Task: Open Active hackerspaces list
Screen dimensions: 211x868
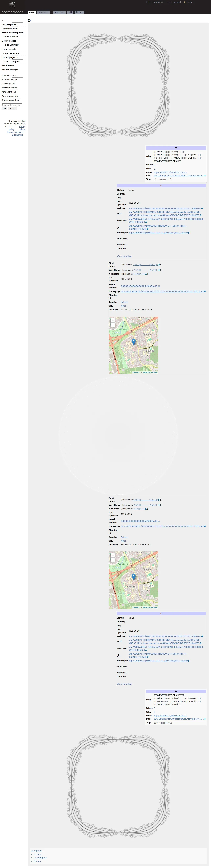Action: [12, 33]
